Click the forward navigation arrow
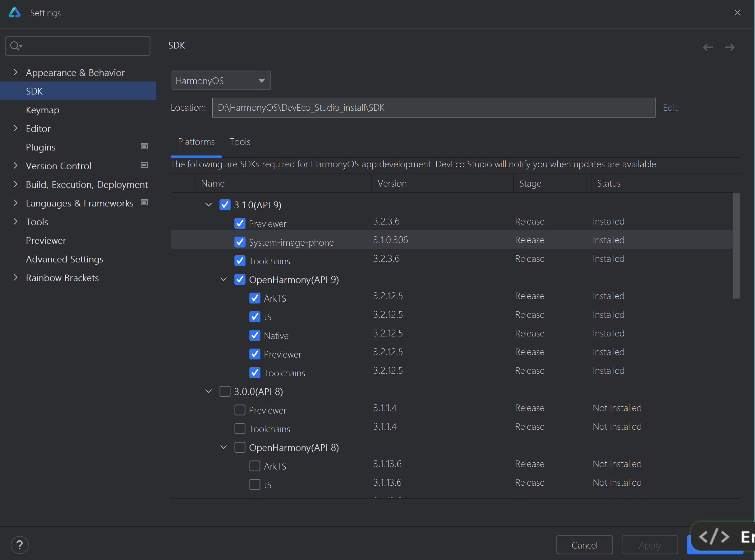Viewport: 755px width, 560px height. pos(730,47)
